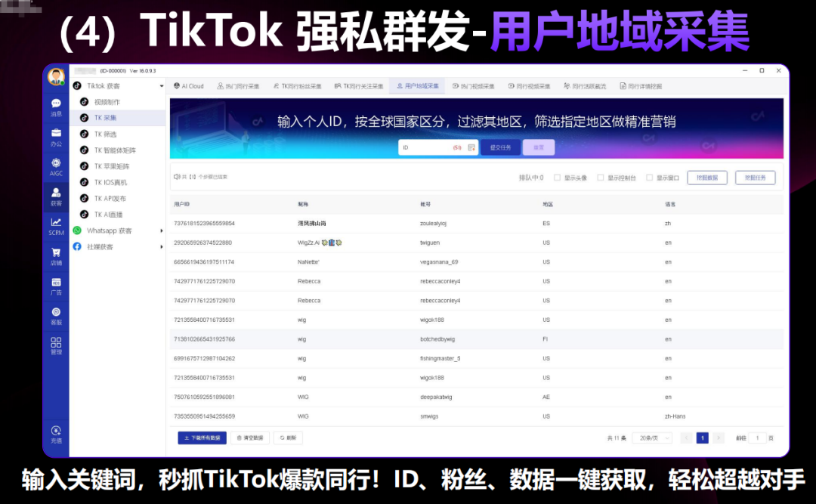Switch to 热门视频采集 tab
Screen dimensions: 816x504
click(x=473, y=86)
